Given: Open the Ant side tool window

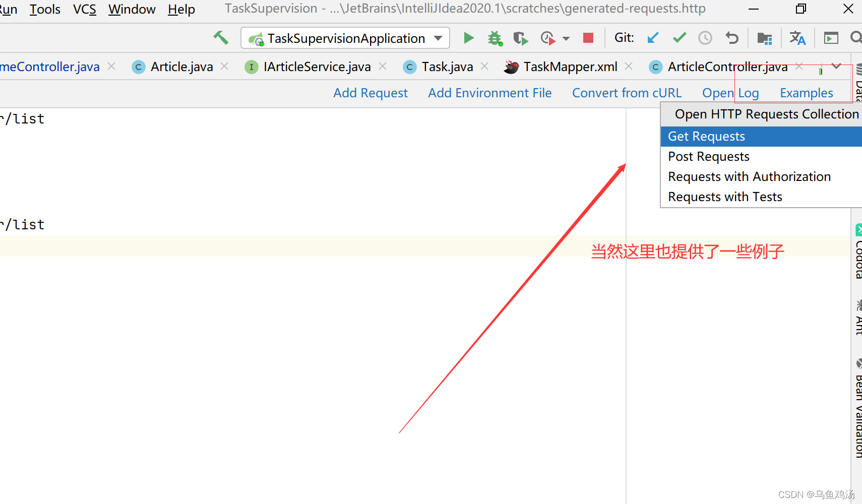Looking at the screenshot, I should tap(858, 318).
